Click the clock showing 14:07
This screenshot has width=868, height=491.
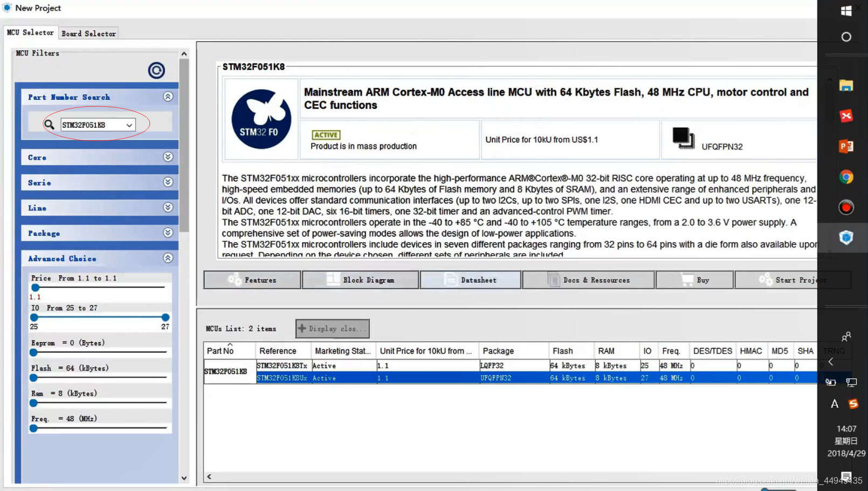point(846,428)
